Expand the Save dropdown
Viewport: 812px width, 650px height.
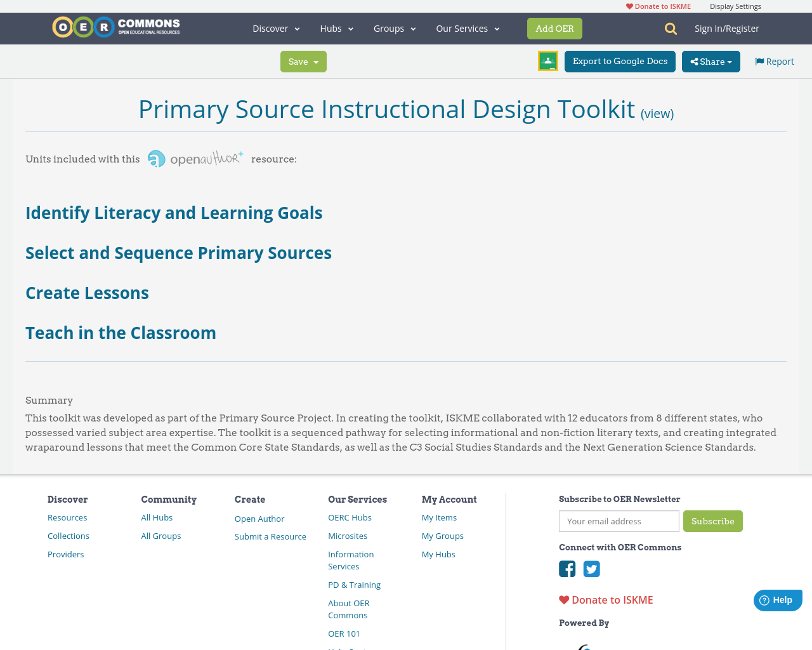click(303, 61)
